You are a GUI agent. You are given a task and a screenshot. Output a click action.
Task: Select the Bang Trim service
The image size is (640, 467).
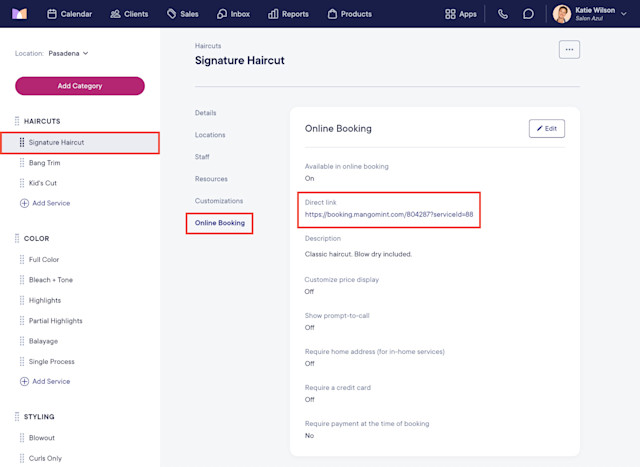44,163
